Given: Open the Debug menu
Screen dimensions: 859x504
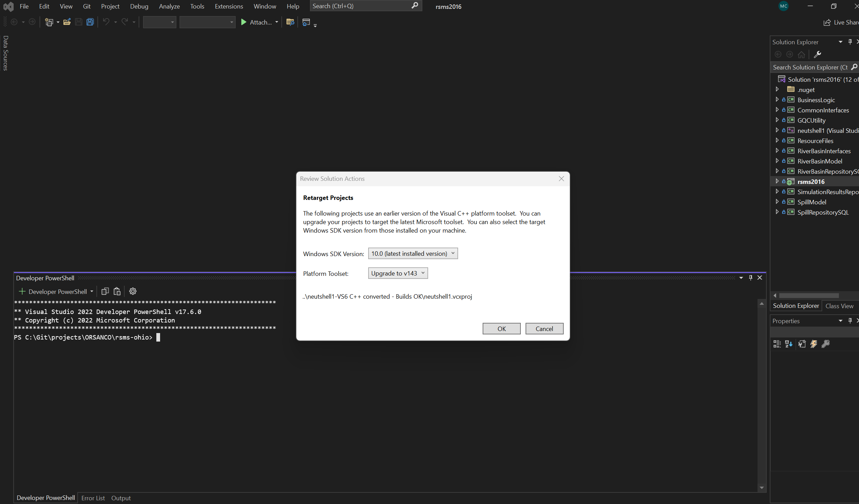Looking at the screenshot, I should pos(139,6).
